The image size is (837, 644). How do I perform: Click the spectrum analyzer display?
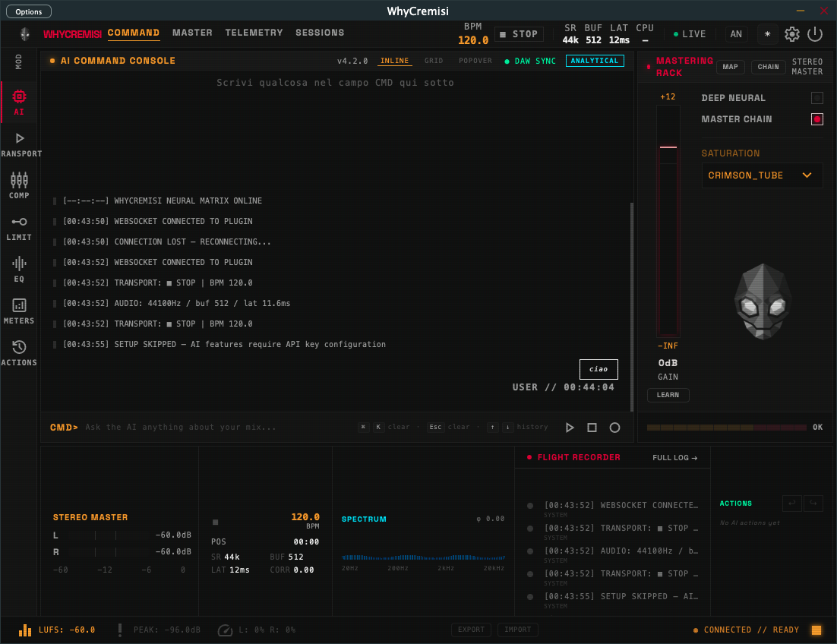(x=423, y=557)
